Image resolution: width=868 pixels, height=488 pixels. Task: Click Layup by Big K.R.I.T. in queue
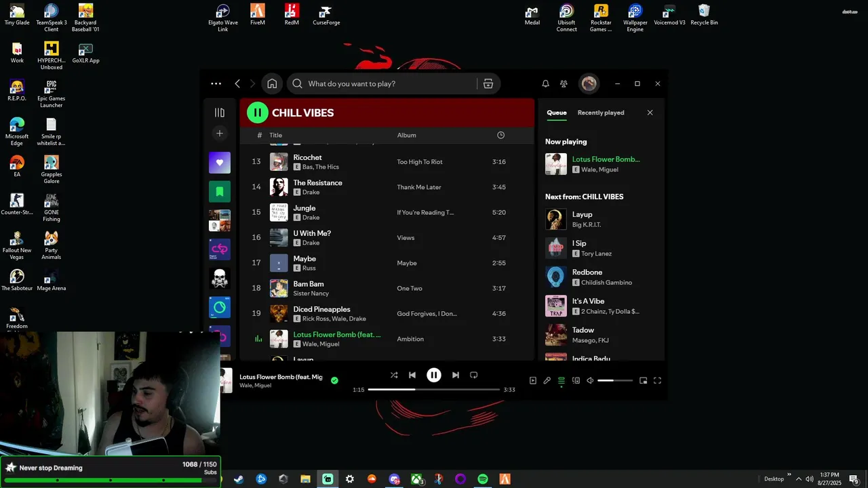pyautogui.click(x=601, y=219)
